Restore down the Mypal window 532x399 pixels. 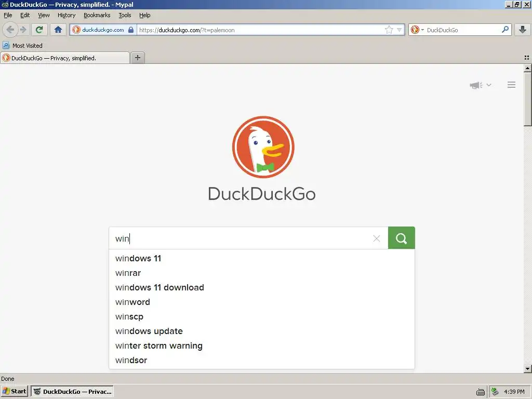517,4
